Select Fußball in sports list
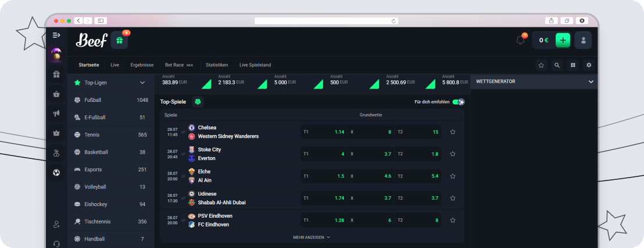 (111, 100)
